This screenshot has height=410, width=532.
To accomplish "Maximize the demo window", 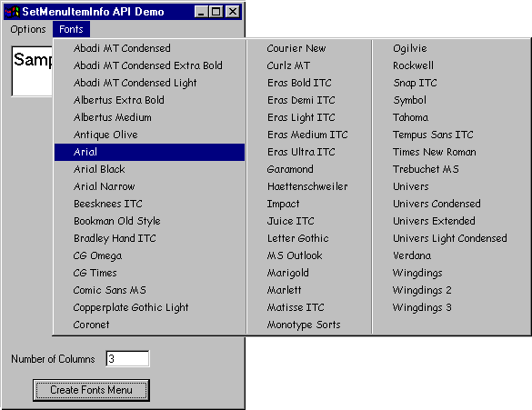I will pos(216,12).
